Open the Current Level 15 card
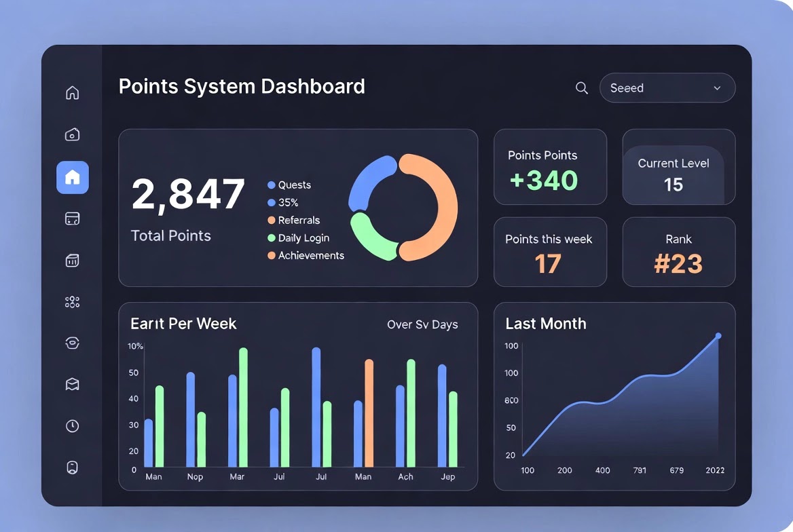The height and width of the screenshot is (532, 793). click(679, 167)
